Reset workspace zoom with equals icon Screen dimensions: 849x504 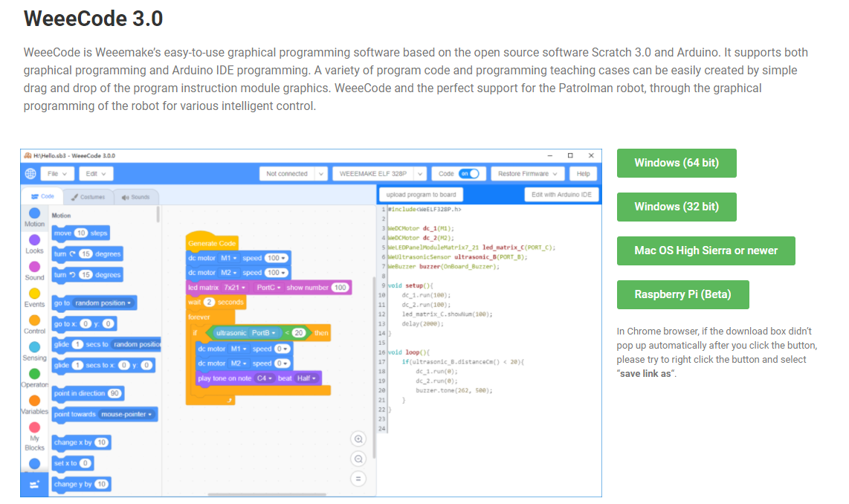(x=358, y=479)
